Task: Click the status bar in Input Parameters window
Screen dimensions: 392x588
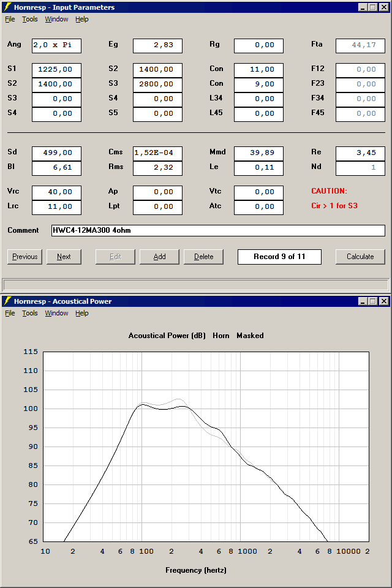Action: pos(196,285)
